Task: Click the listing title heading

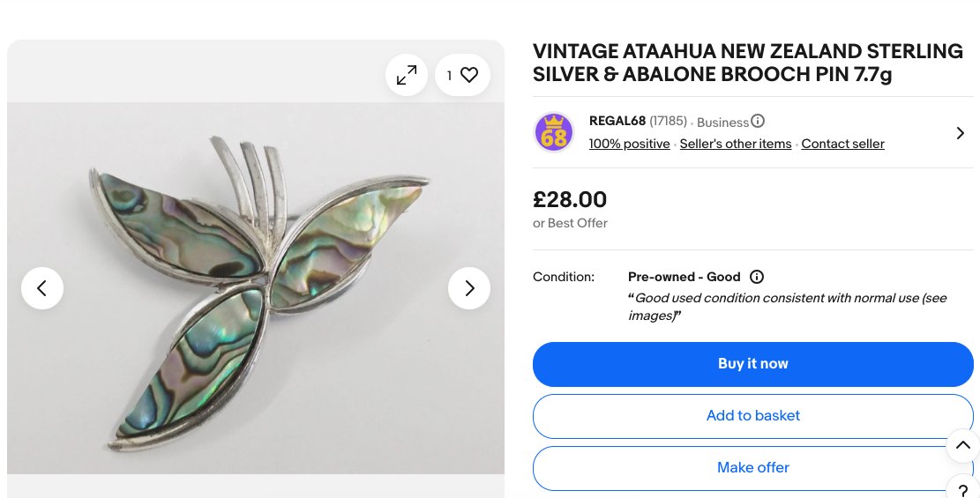Action: (747, 63)
